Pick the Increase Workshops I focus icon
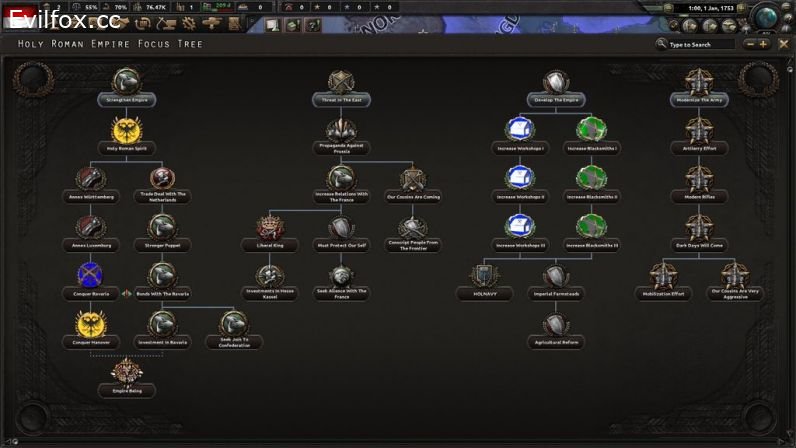 519,130
